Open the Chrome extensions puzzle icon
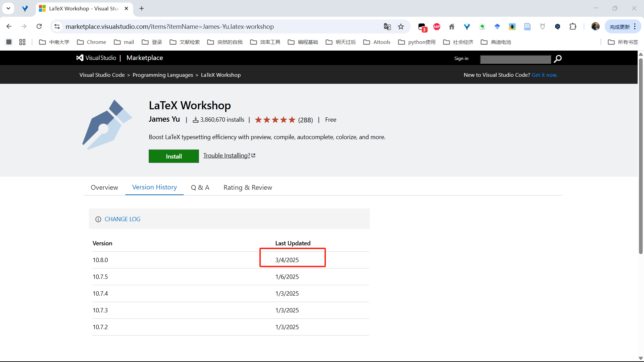 (x=573, y=27)
